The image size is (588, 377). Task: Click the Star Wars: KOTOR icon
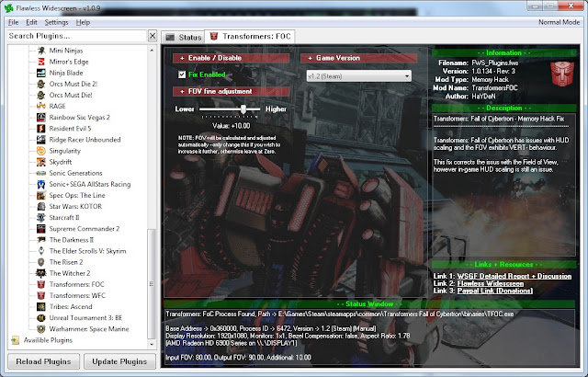41,206
